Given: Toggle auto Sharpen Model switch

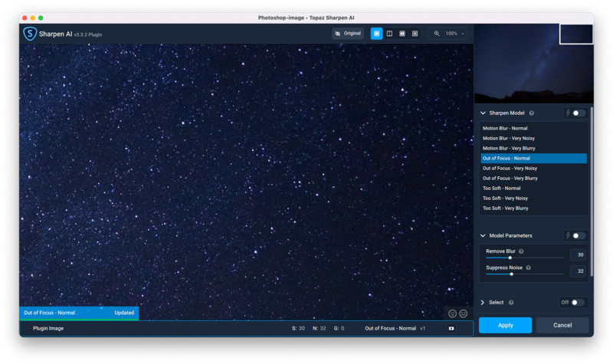Looking at the screenshot, I should [x=578, y=113].
